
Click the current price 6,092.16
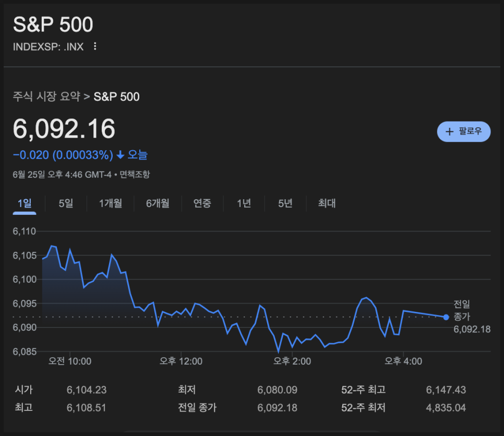64,128
